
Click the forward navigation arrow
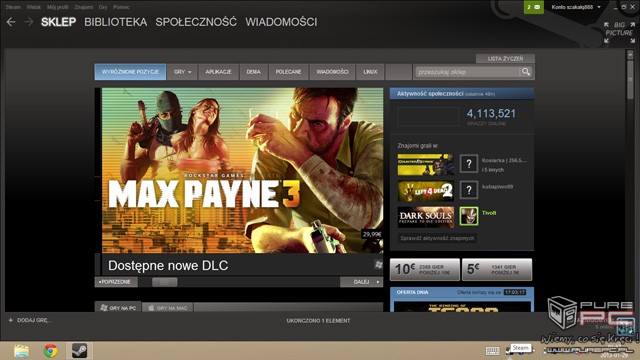pos(29,22)
